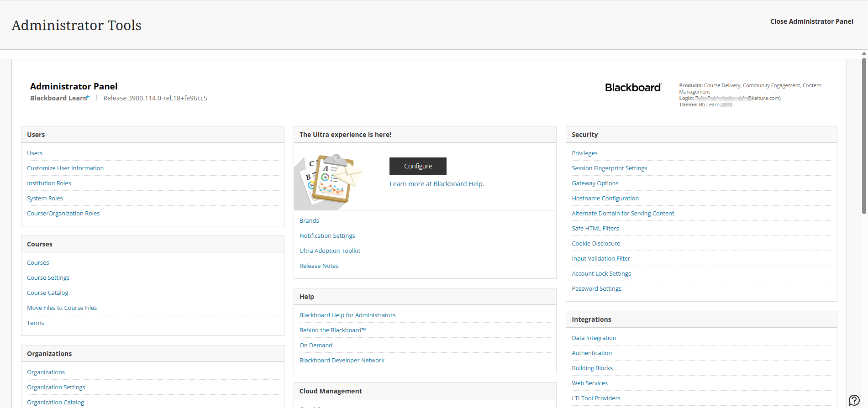Click the Release 3900.114.0 version text
The width and height of the screenshot is (868, 408).
pos(155,98)
